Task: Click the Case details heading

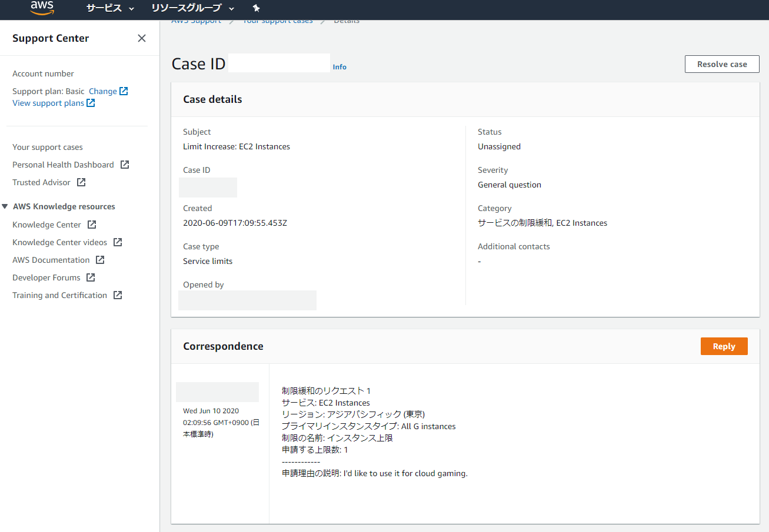Action: (212, 99)
